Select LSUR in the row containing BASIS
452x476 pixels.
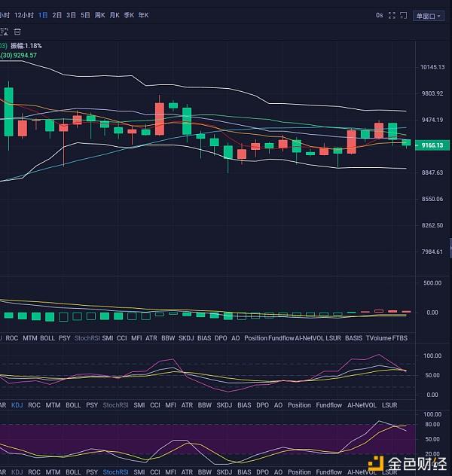(x=333, y=338)
